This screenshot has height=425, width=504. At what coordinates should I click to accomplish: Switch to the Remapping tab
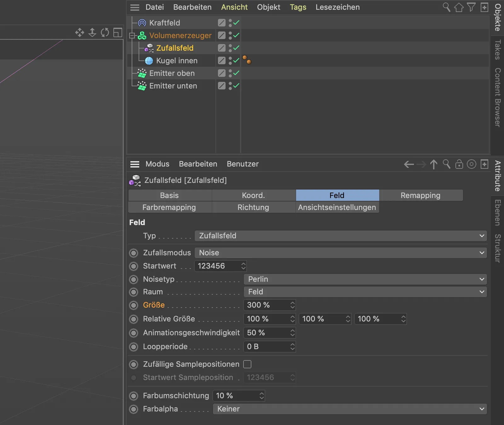[x=421, y=195]
